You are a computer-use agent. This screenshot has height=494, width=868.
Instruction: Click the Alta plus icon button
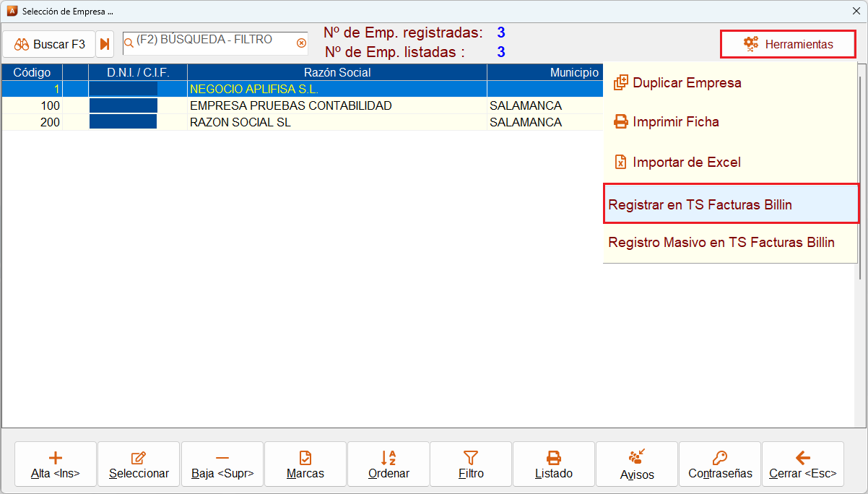[56, 465]
